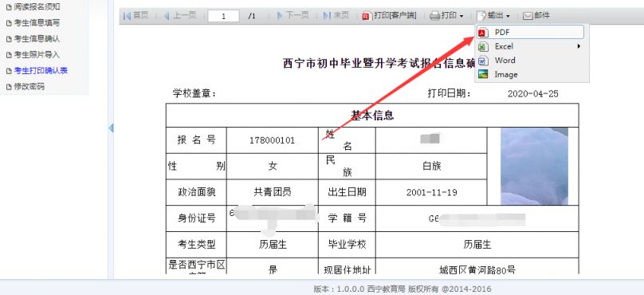
Task: Collapse the sidebar with the left arrow
Action: tap(111, 128)
